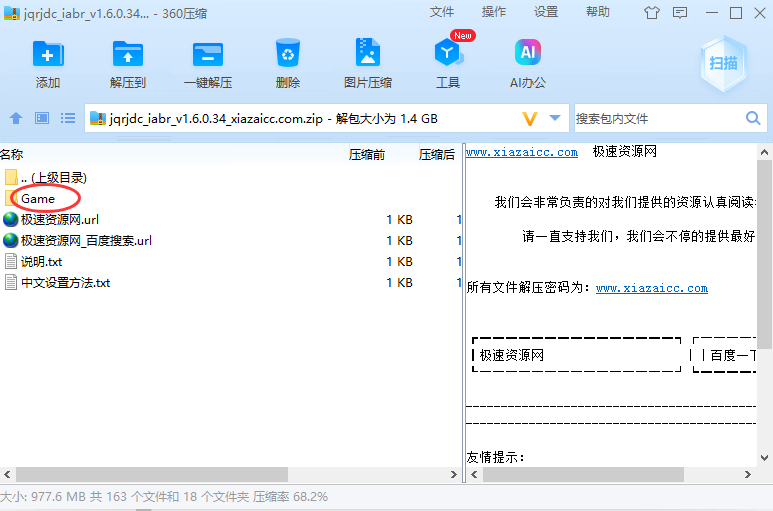Viewport: 773px width, 511px height.
Task: Click the preview pane horizontal scrollbar thumb
Action: (x=583, y=475)
